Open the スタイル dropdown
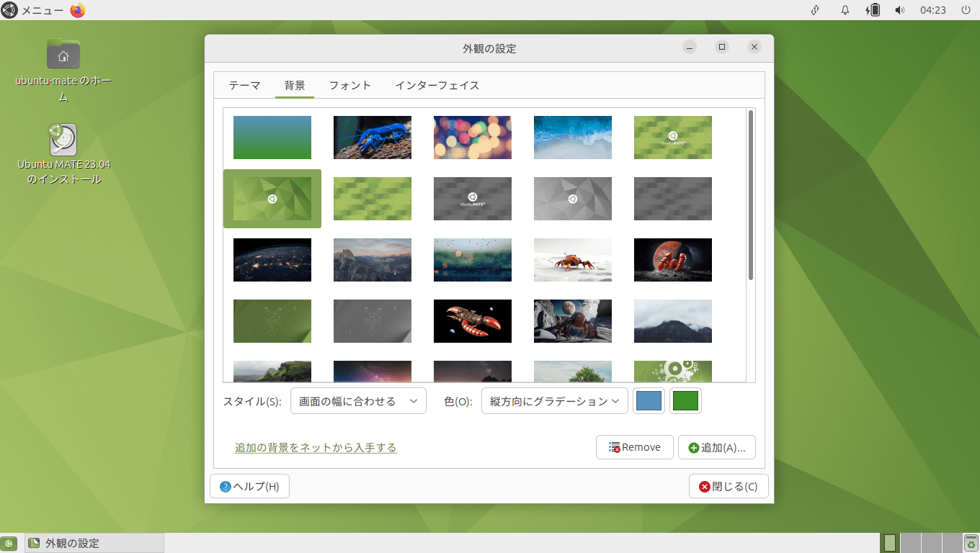The height and width of the screenshot is (553, 980). tap(358, 401)
